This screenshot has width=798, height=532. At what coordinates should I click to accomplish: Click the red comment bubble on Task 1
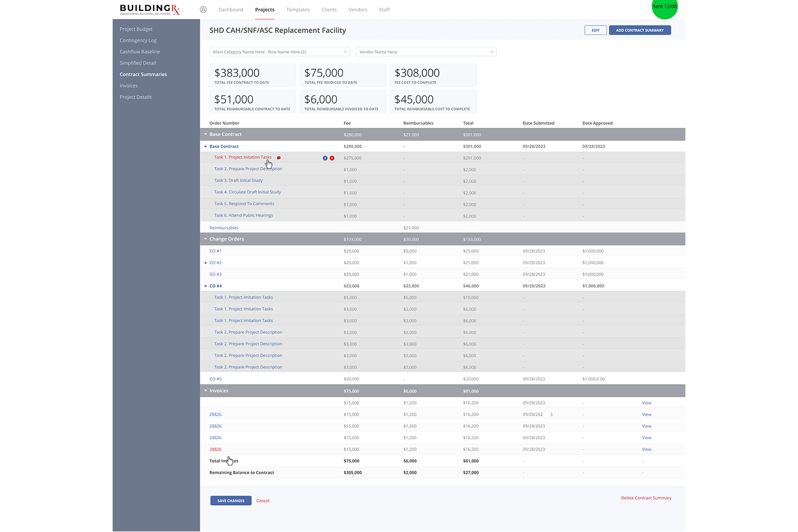click(x=279, y=158)
